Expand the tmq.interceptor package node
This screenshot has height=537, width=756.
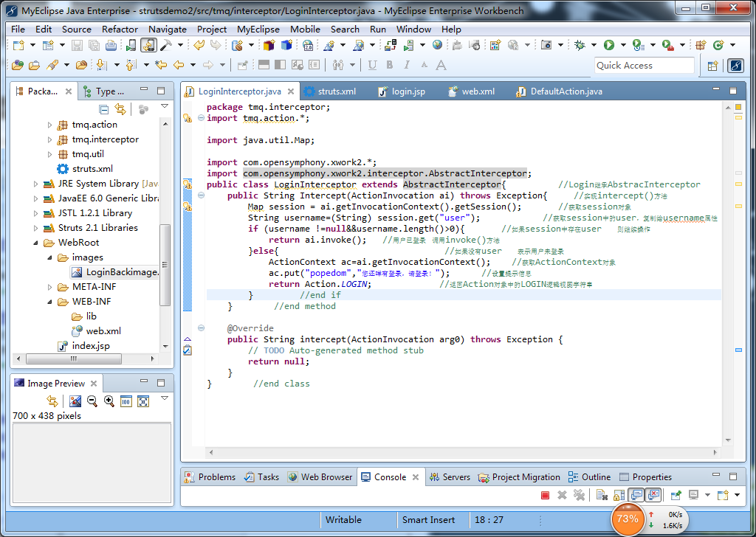point(49,139)
